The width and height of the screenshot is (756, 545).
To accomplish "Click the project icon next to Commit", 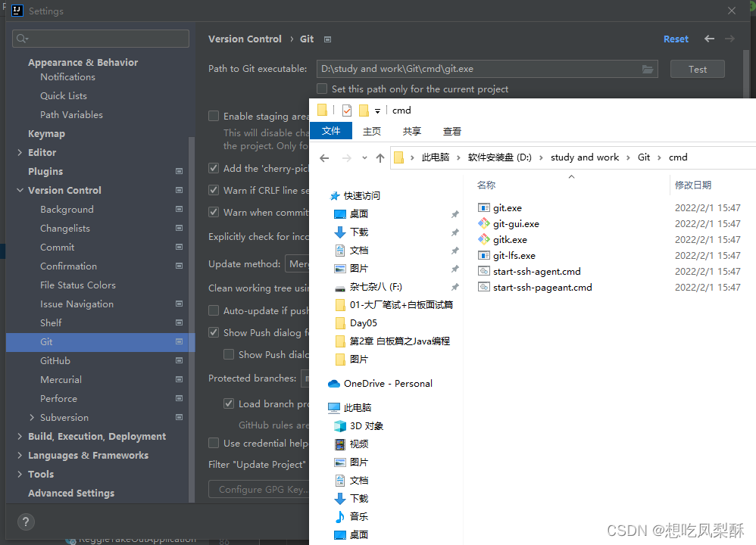I will (179, 248).
